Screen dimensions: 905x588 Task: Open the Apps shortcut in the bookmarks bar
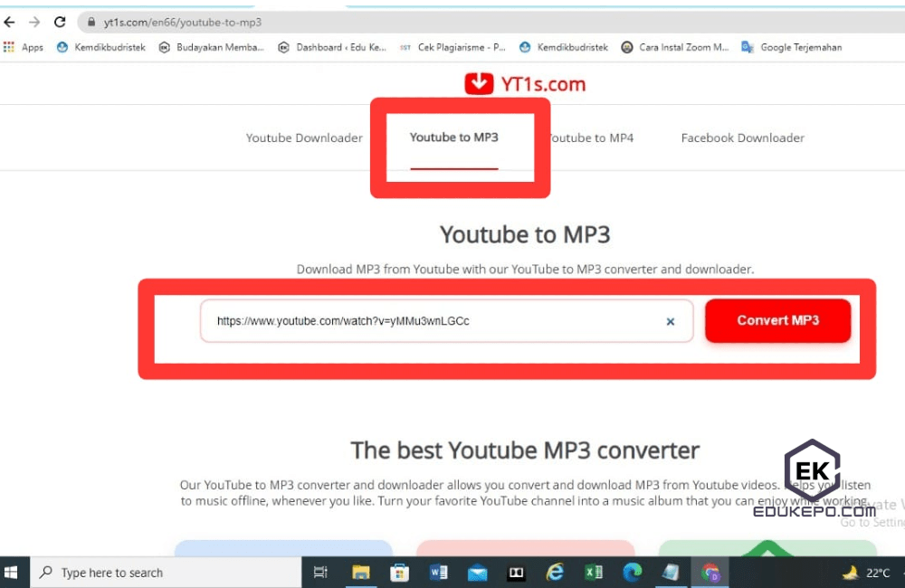(x=25, y=46)
